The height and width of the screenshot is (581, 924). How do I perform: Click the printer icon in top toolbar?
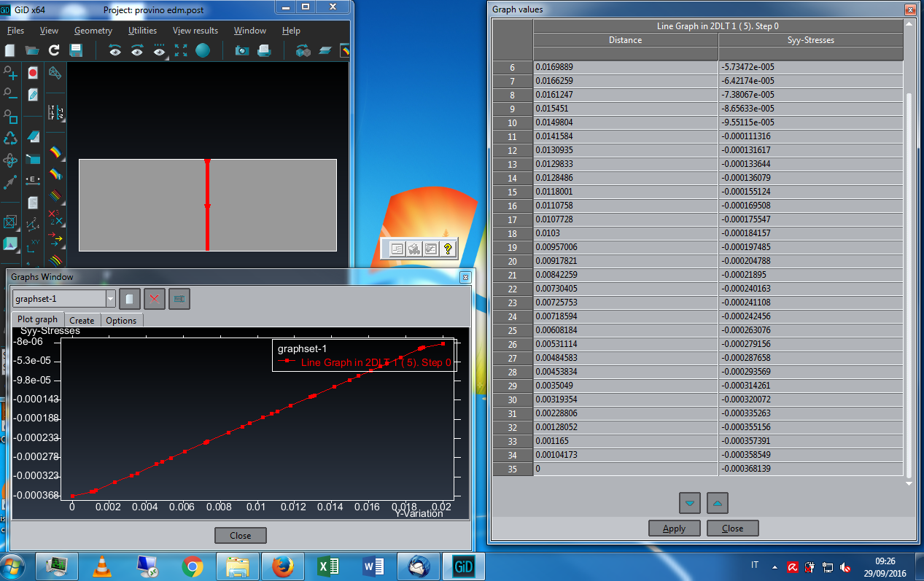coord(264,50)
